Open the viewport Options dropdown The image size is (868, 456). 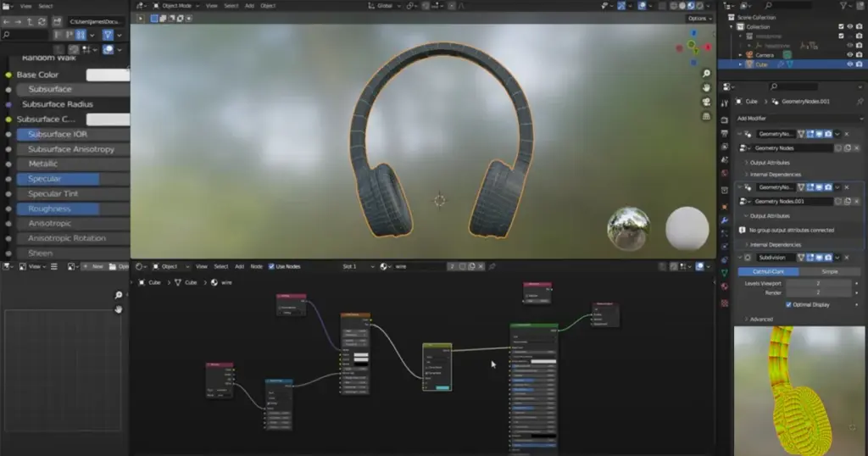pos(699,19)
